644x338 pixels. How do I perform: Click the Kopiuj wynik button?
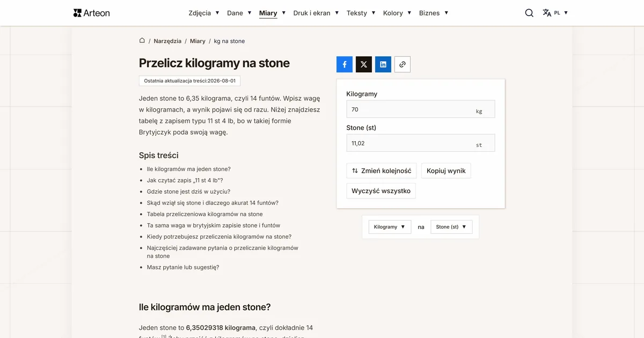click(446, 171)
